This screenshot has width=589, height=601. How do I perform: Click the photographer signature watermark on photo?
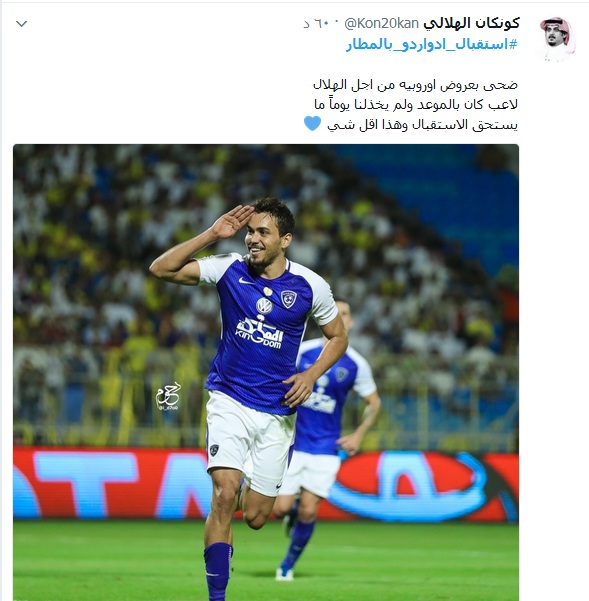point(168,397)
